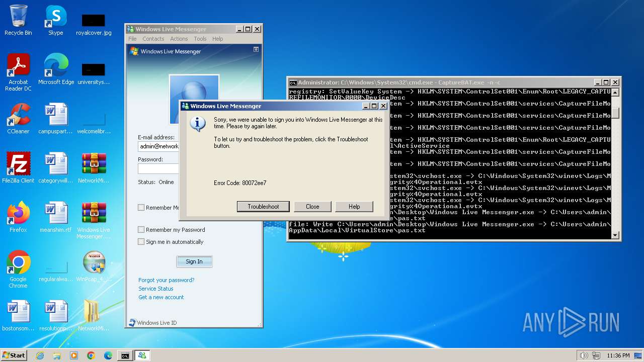
Task: Click the cmd.exe title bar icon
Action: tap(293, 82)
